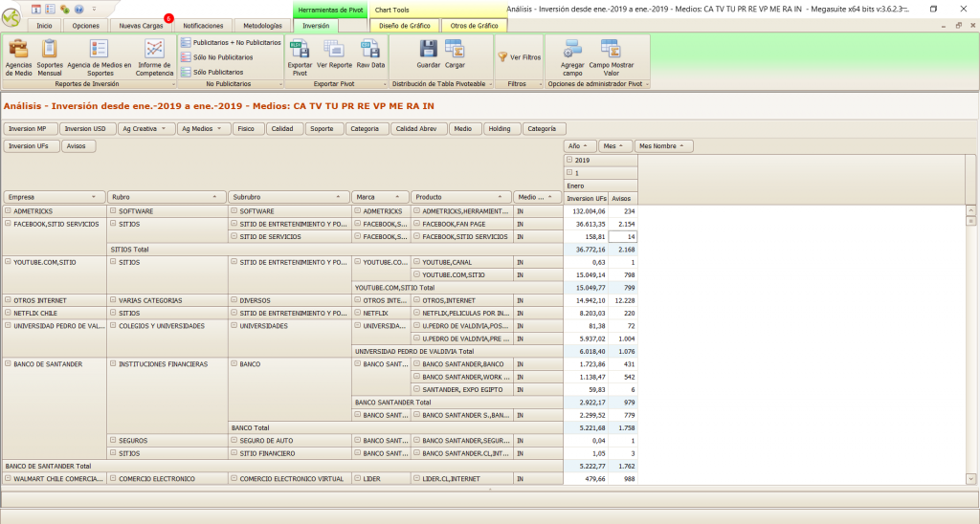Click the help icon in quick access bar
Viewport: 980px width, 524px height.
[78, 9]
